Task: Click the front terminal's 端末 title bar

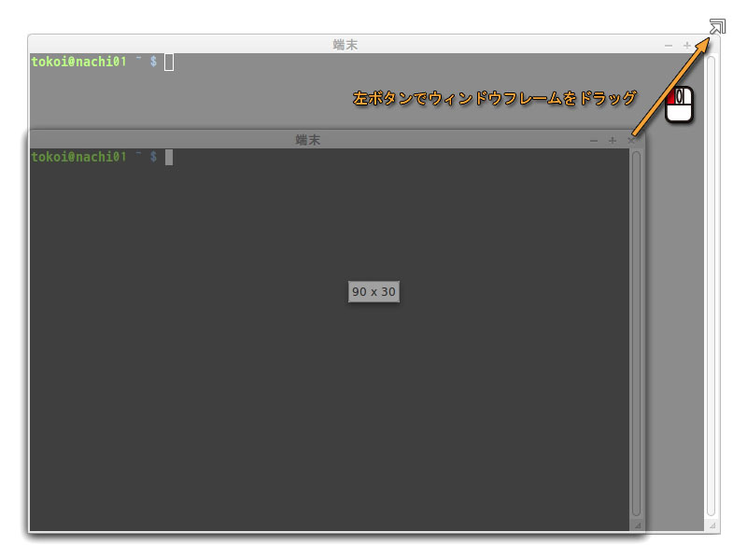Action: coord(308,140)
